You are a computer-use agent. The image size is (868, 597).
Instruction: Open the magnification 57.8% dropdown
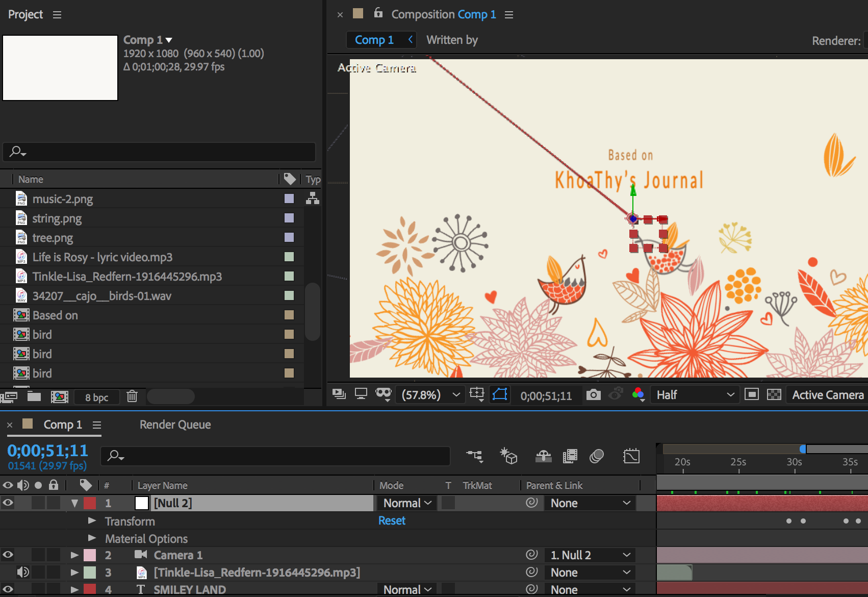click(431, 395)
